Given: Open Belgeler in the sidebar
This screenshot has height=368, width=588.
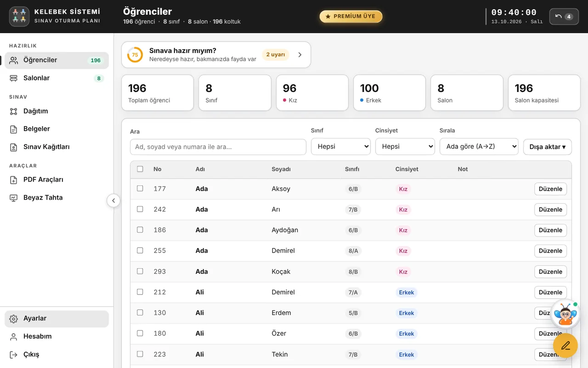Looking at the screenshot, I should tap(57, 129).
